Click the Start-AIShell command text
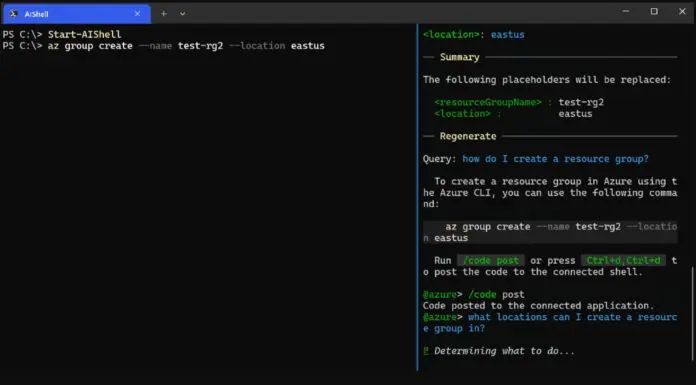 84,34
